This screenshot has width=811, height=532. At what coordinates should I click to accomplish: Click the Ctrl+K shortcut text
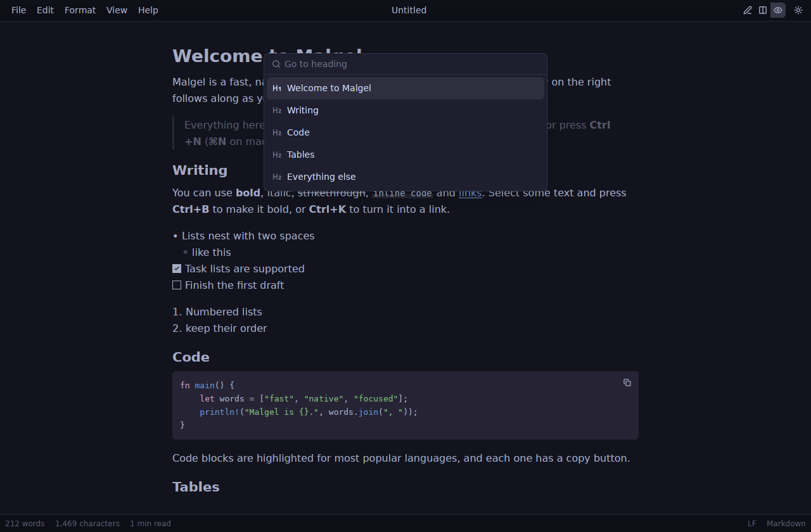(x=327, y=209)
